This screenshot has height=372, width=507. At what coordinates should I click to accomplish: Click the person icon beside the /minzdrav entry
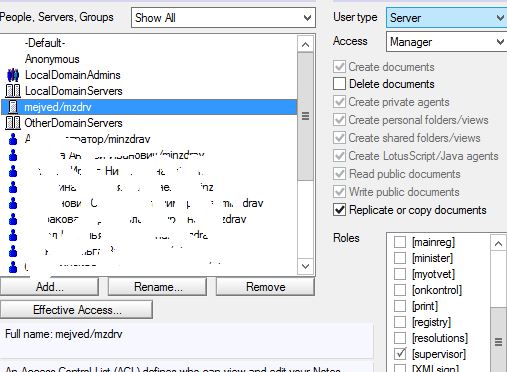point(13,139)
